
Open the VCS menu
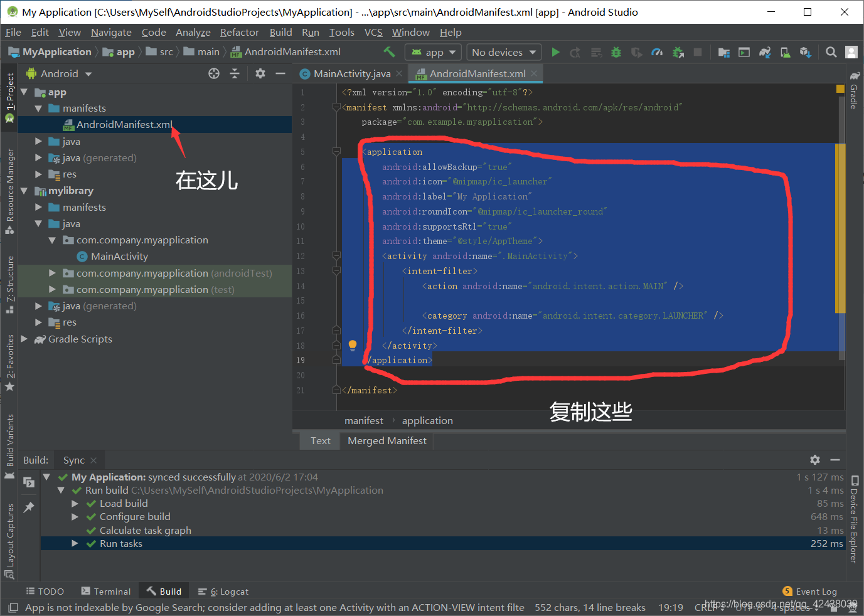point(373,32)
